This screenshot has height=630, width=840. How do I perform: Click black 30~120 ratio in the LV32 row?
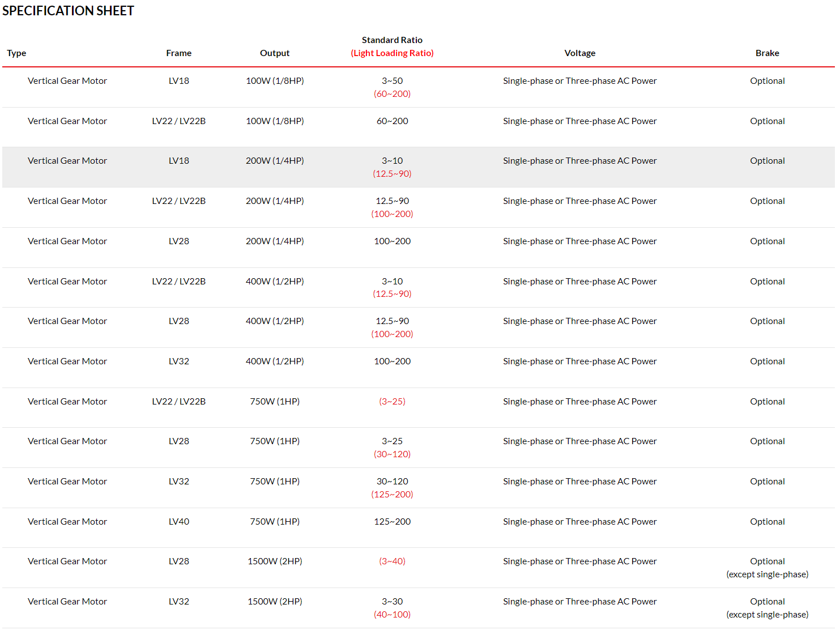(x=392, y=482)
